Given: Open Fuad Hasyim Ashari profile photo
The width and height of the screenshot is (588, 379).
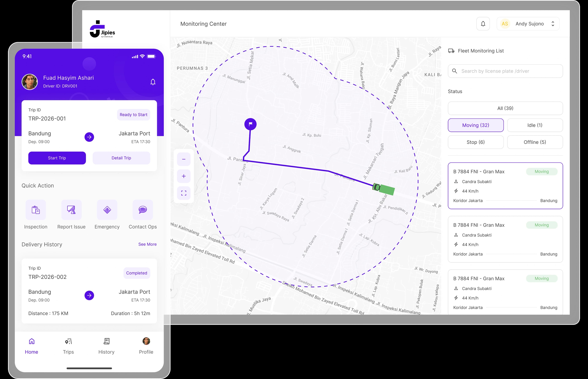Looking at the screenshot, I should pos(30,82).
